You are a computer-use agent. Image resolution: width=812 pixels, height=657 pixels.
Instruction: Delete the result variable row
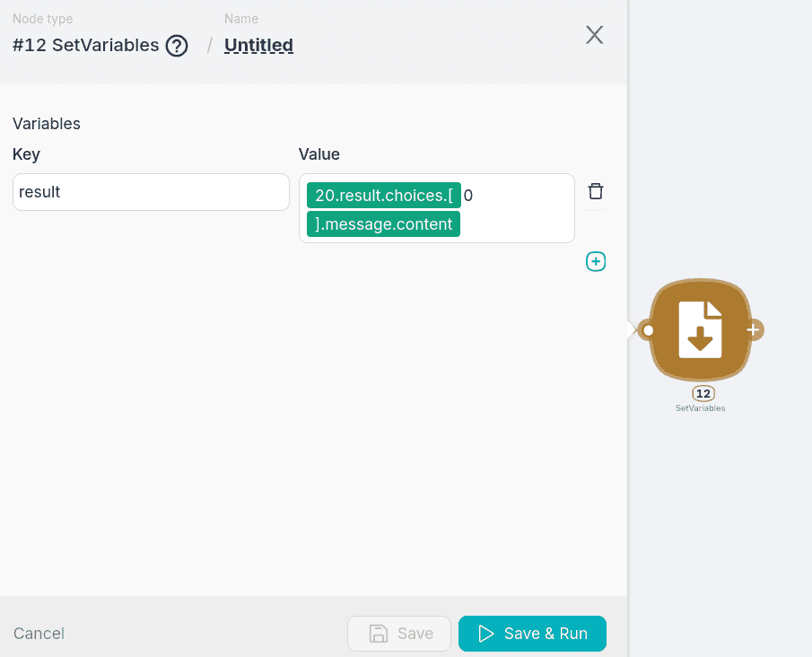(x=596, y=191)
